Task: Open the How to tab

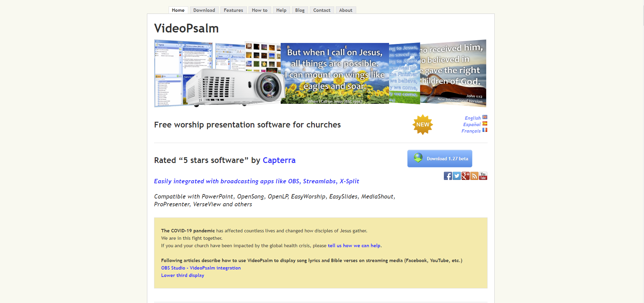Action: (x=260, y=10)
